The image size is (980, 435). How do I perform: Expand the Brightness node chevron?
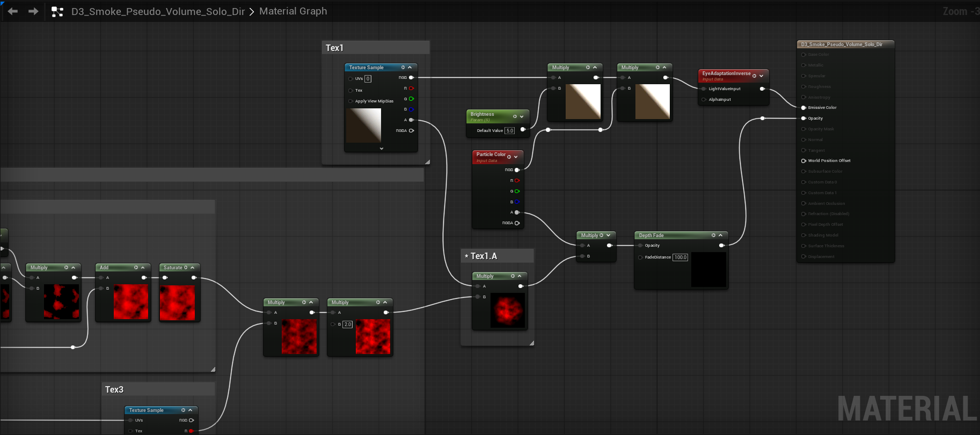click(x=522, y=116)
